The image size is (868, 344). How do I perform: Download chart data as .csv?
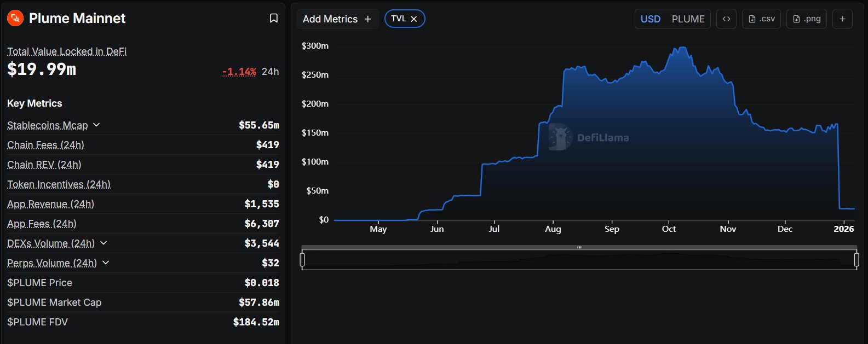tap(761, 19)
